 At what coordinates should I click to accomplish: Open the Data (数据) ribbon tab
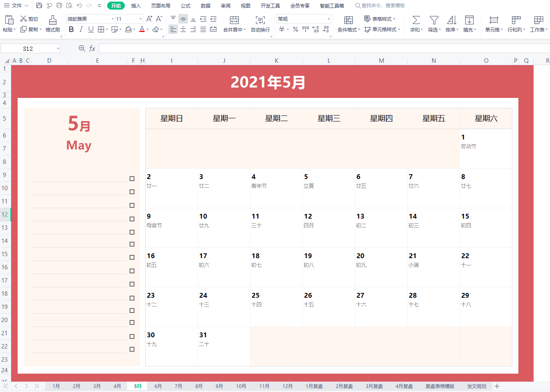206,6
